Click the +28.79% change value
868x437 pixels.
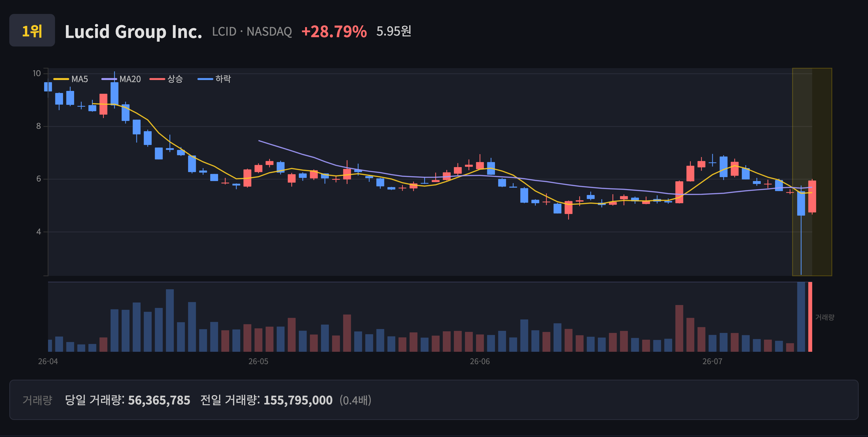pyautogui.click(x=334, y=32)
